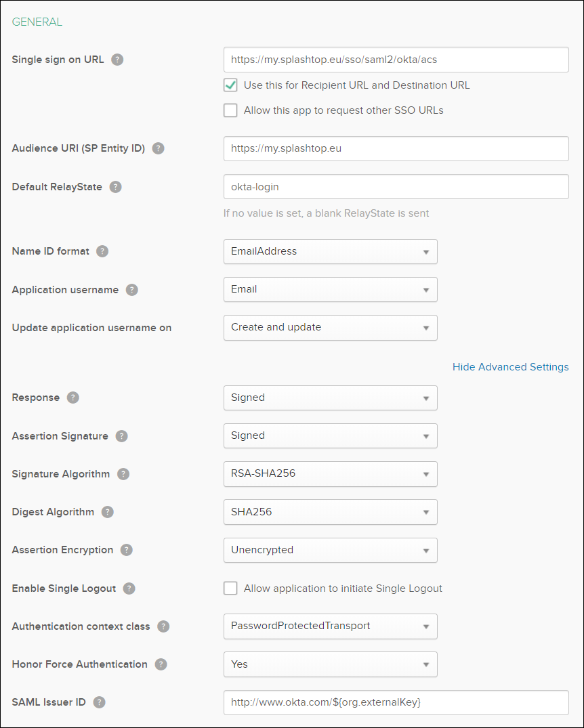Open help tooltip for Audience URI

click(158, 148)
